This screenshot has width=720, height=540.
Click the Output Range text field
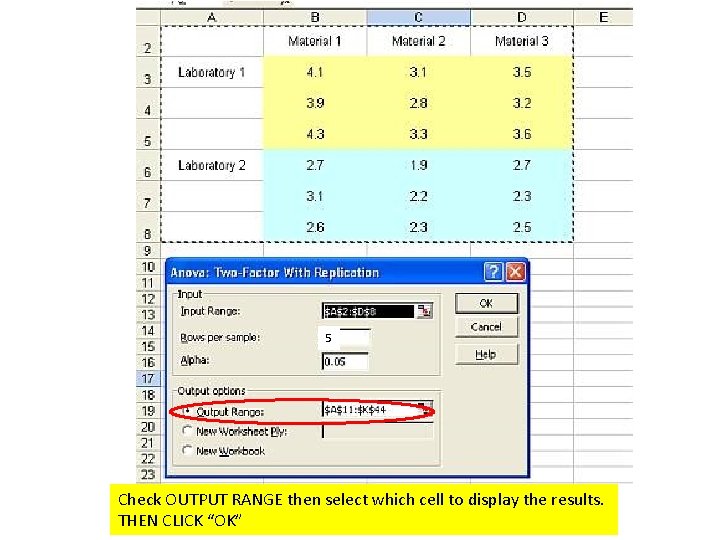tap(371, 409)
